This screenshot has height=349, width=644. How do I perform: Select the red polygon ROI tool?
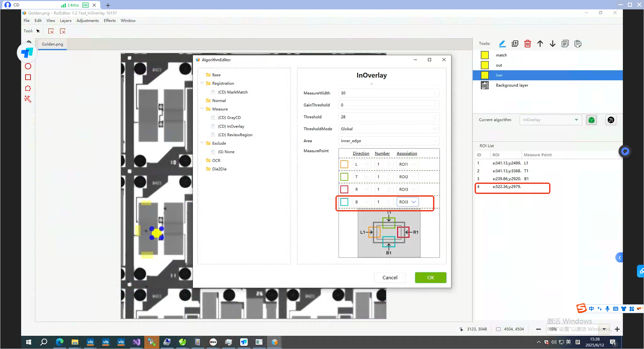pos(28,88)
